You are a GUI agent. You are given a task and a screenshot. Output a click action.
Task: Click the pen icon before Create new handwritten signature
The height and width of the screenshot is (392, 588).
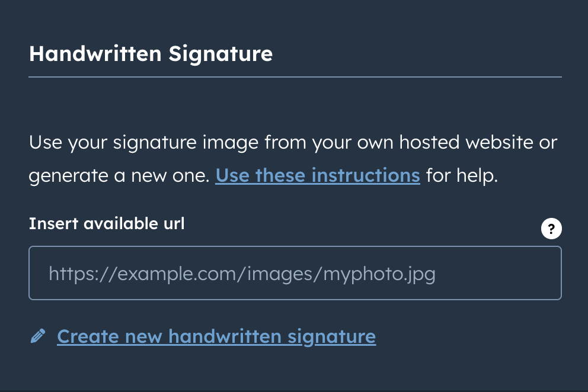point(38,336)
